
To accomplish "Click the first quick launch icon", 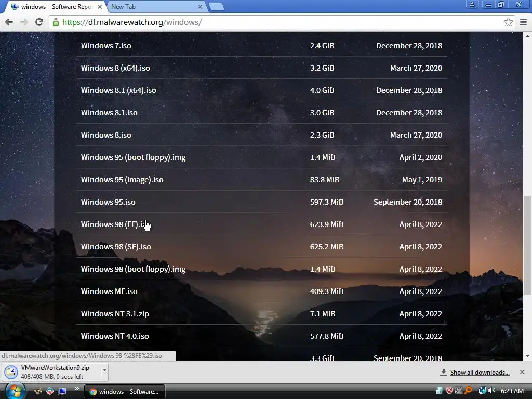I will tap(38, 392).
